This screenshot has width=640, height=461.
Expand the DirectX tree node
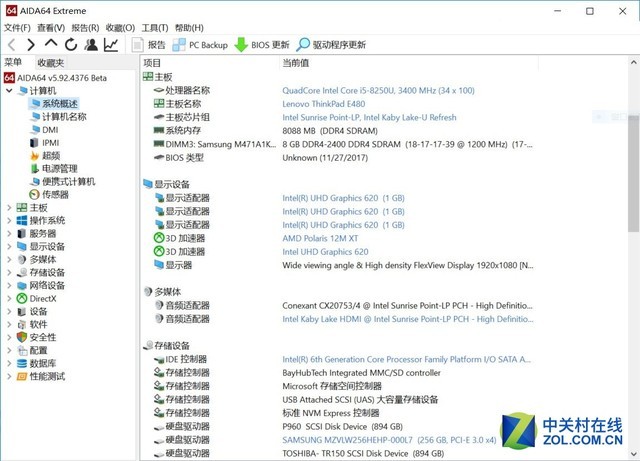9,298
